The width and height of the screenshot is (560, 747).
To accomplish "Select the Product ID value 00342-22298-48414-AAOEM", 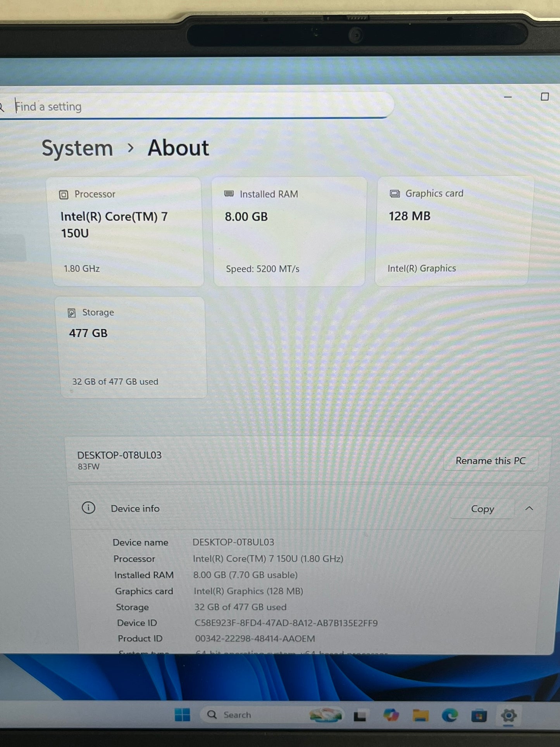I will (x=255, y=638).
